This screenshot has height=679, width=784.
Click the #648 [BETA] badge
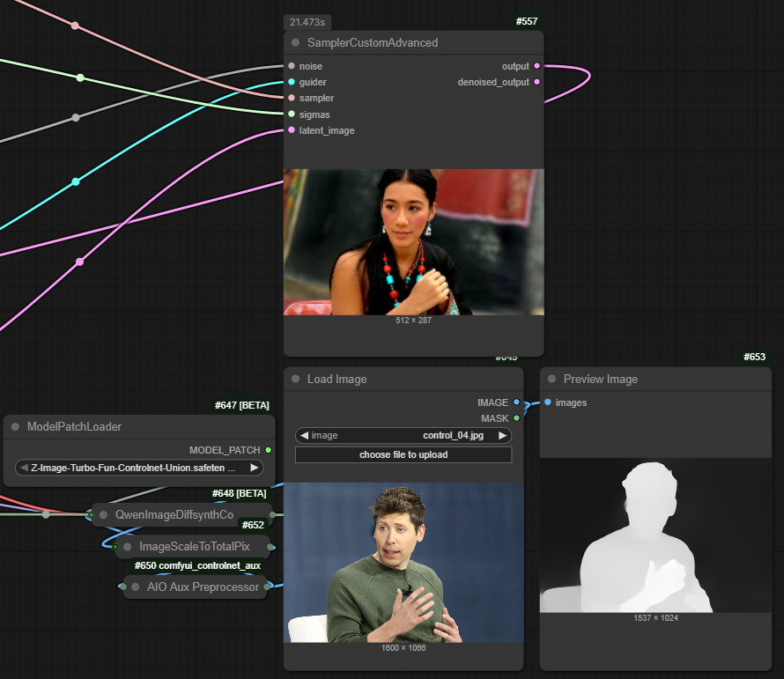tap(239, 493)
